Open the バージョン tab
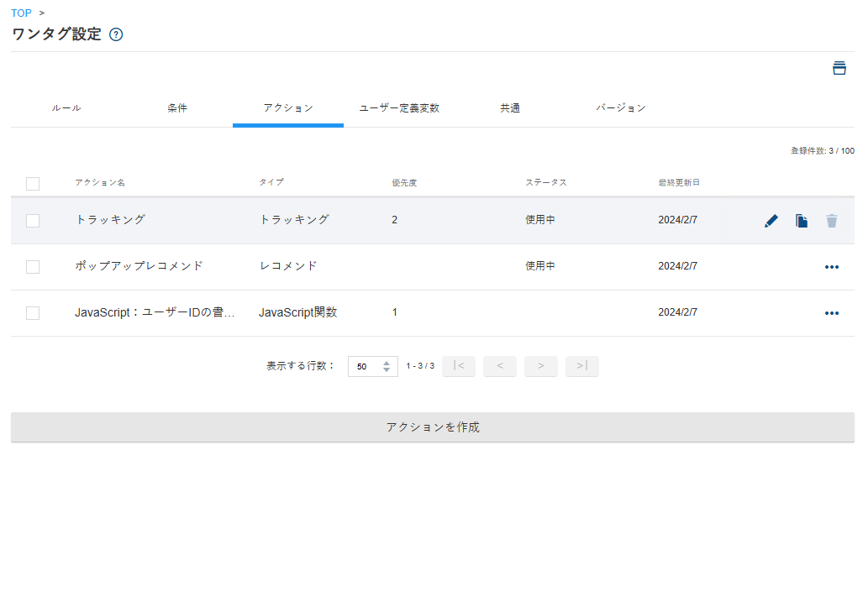The height and width of the screenshot is (602, 868). coord(621,108)
